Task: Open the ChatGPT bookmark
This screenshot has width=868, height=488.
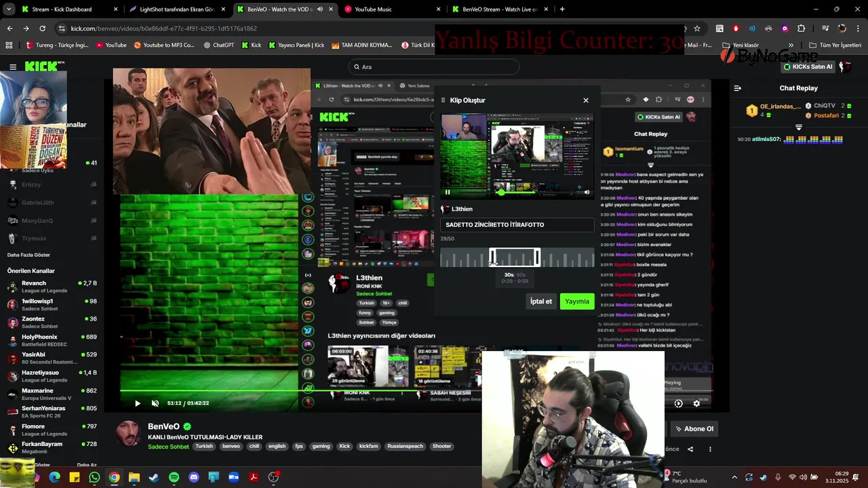Action: click(x=218, y=45)
